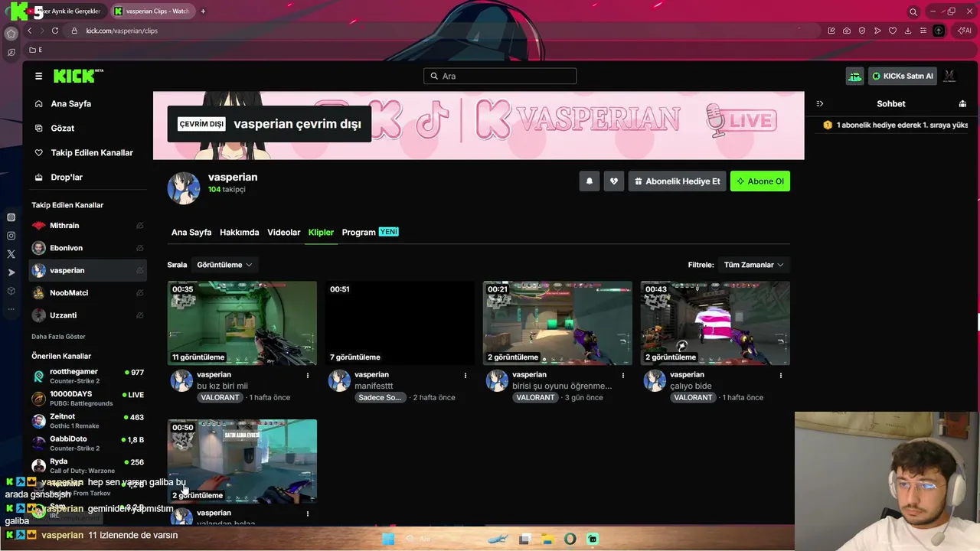Open the browser tab search magnifier

click(913, 11)
